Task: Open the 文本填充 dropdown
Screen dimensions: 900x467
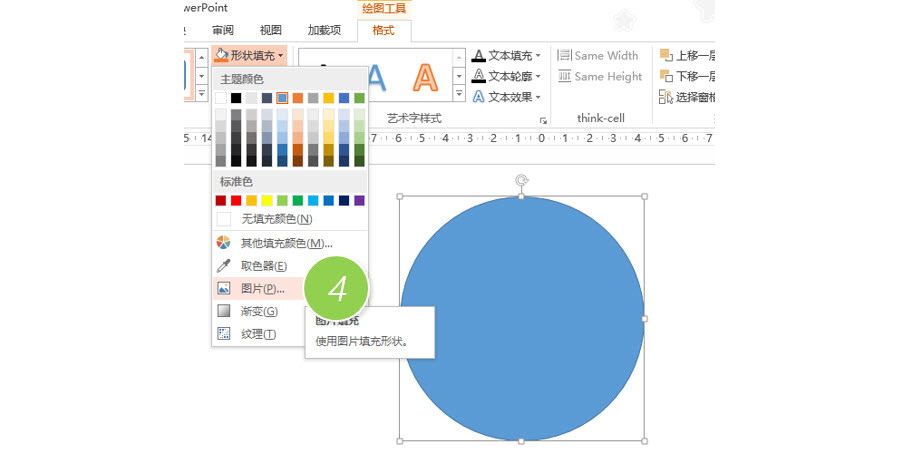Action: tap(507, 56)
